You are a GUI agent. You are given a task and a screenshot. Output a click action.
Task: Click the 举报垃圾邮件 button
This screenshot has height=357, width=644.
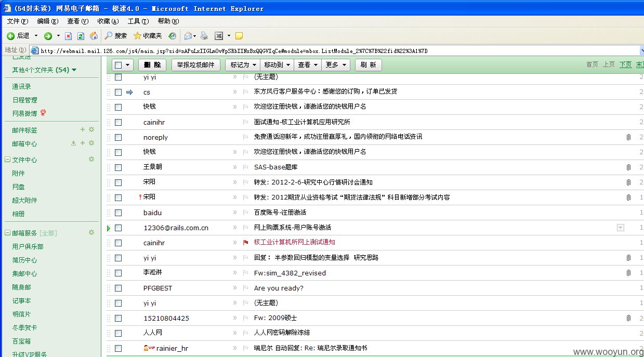(196, 65)
